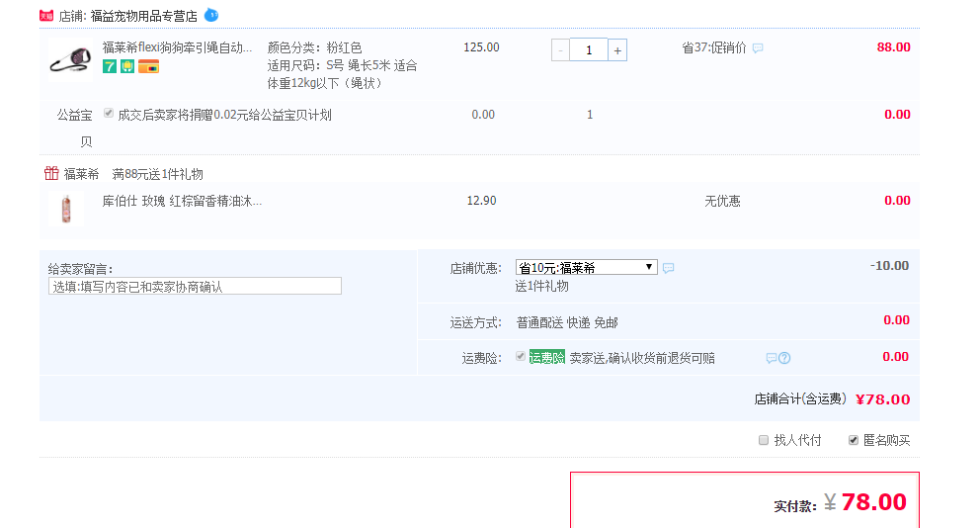Click the 卖家送,确认收货前退货可赔 text
Screen dimensions: 980x528
[642, 358]
